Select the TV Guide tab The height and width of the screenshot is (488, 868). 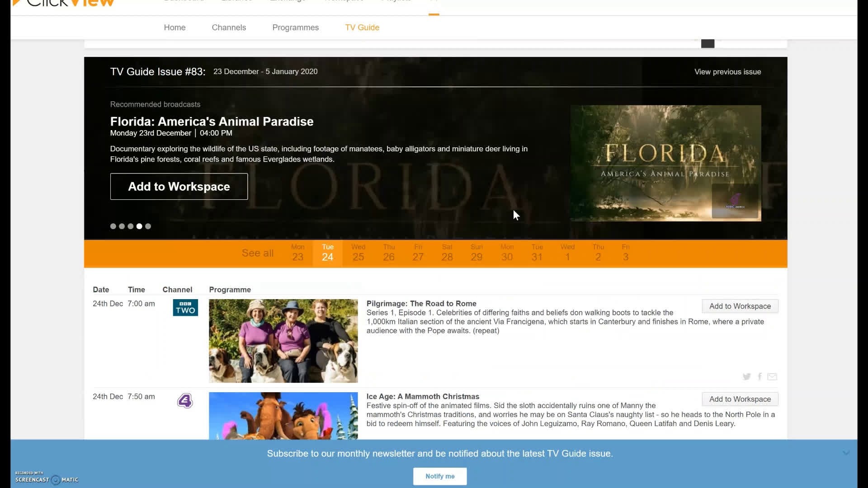coord(363,28)
